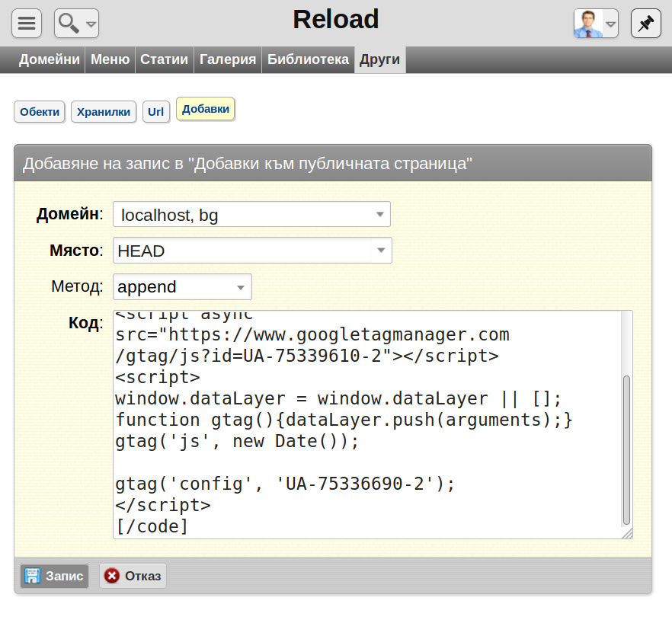Toggle the pin icon button
The width and height of the screenshot is (672, 620).
click(646, 23)
